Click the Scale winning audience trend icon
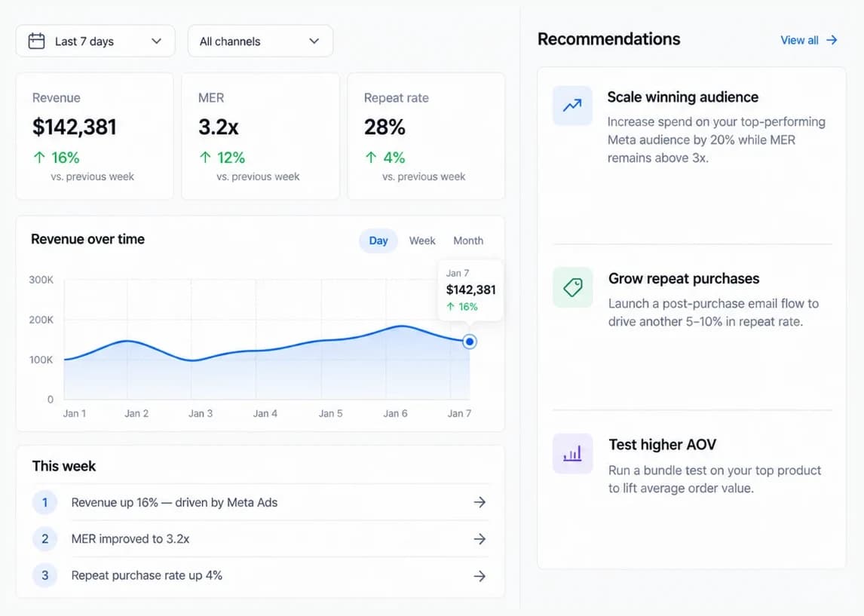 pyautogui.click(x=572, y=106)
